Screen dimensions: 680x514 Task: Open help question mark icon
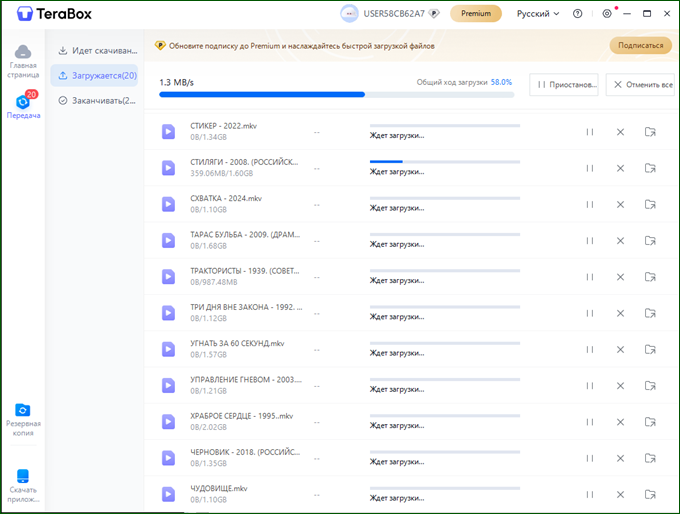[x=578, y=14]
